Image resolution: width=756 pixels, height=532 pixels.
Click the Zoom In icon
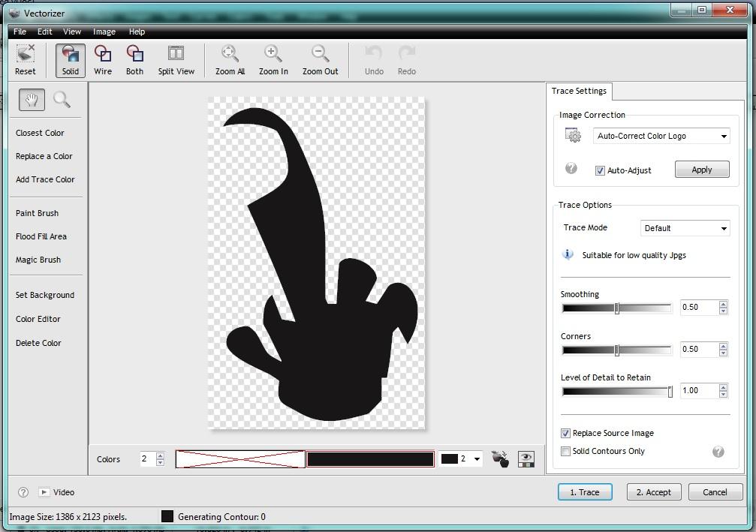point(273,60)
